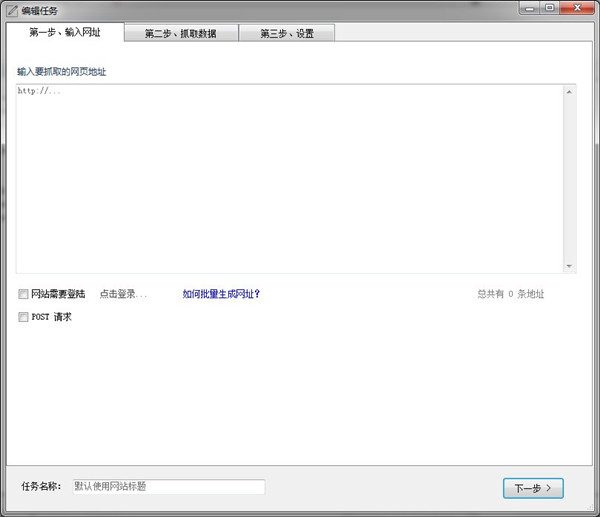Open the 第二步、抓取数据 tab
The width and height of the screenshot is (600, 517).
pyautogui.click(x=181, y=33)
